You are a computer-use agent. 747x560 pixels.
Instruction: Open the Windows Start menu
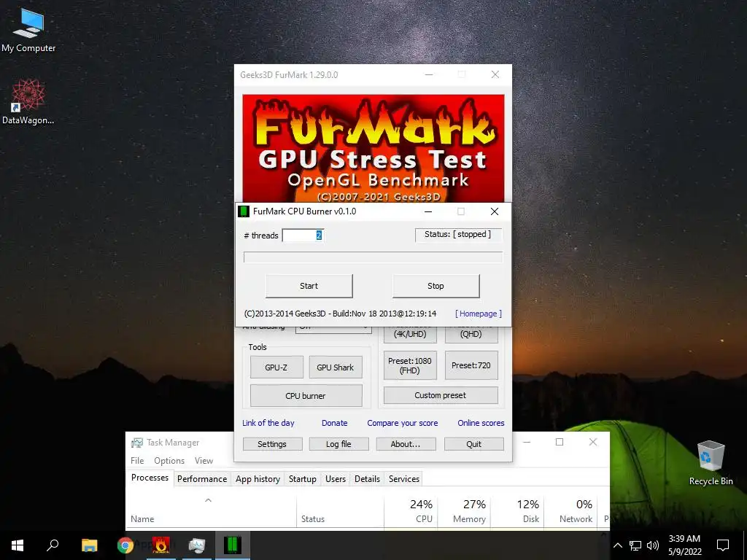[18, 545]
